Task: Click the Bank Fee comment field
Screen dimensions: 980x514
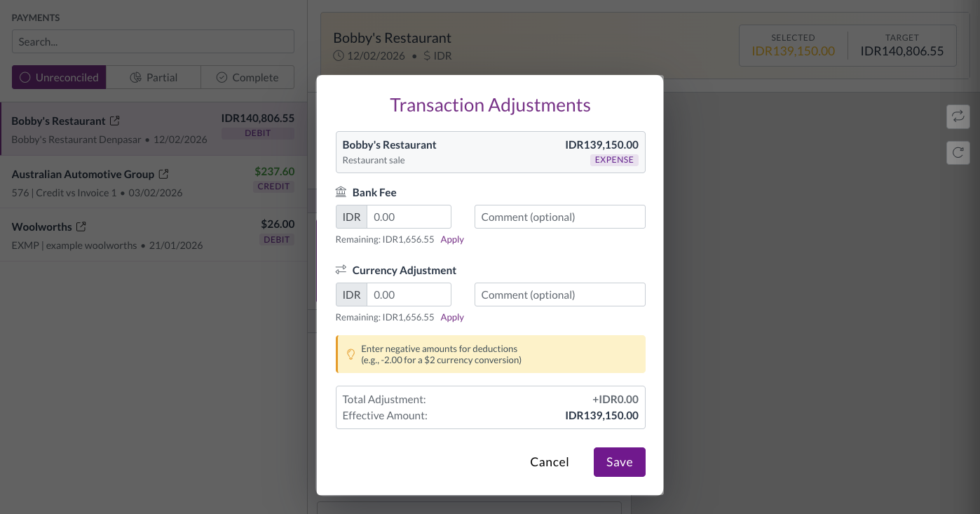Action: point(559,217)
